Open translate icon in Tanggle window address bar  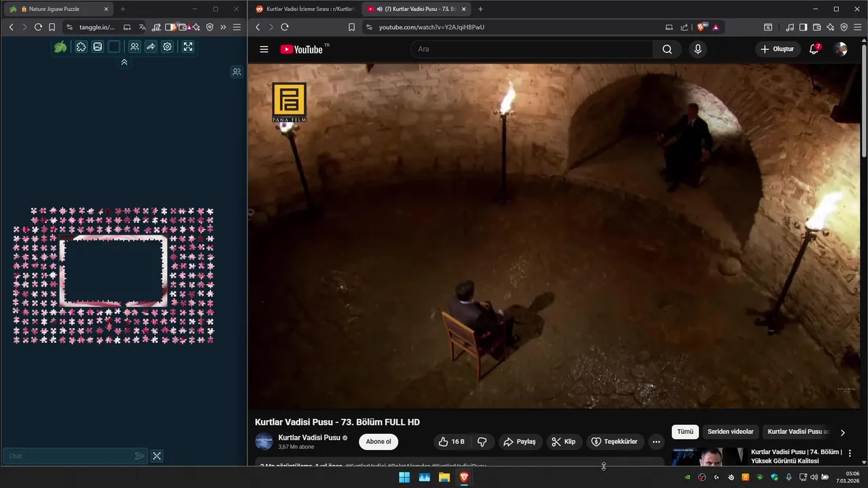[142, 27]
